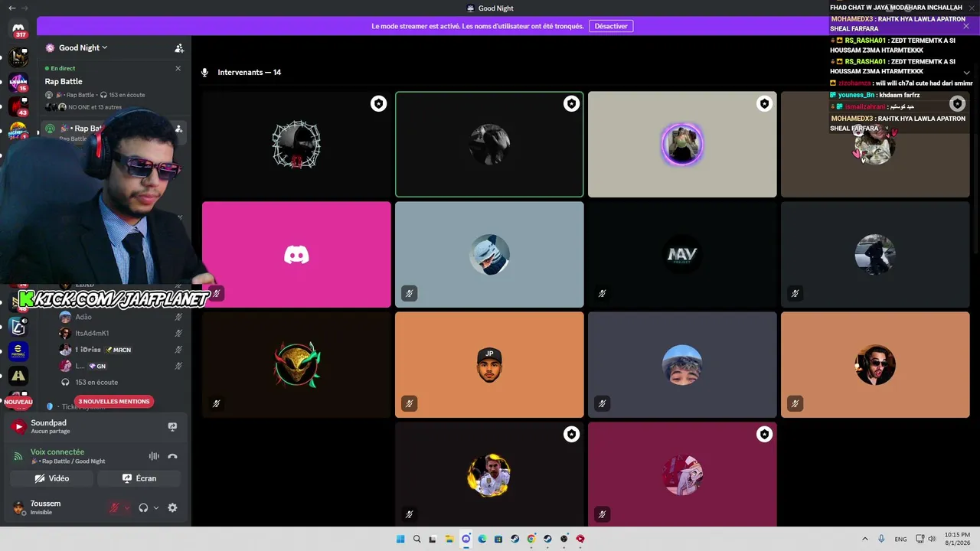Select the MAY Project speaker tile
980x551 pixels.
[682, 255]
